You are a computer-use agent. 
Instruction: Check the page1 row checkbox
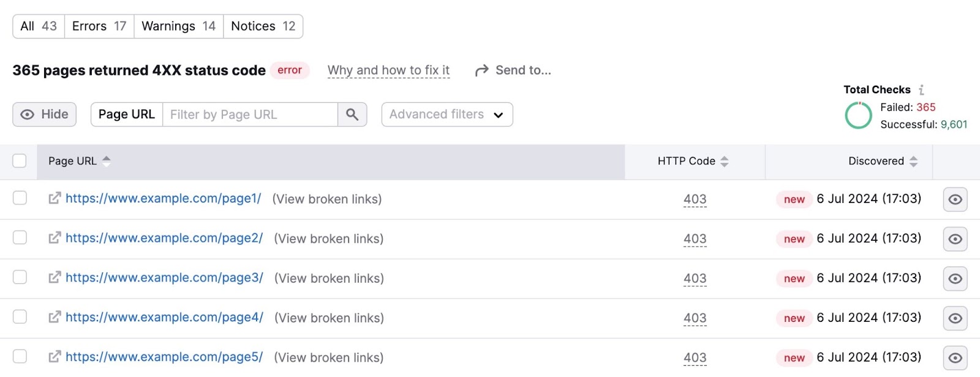(x=20, y=198)
